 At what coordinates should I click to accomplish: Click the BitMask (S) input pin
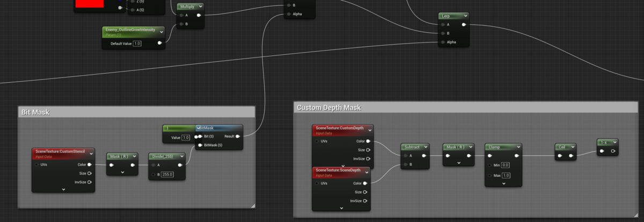(200, 145)
